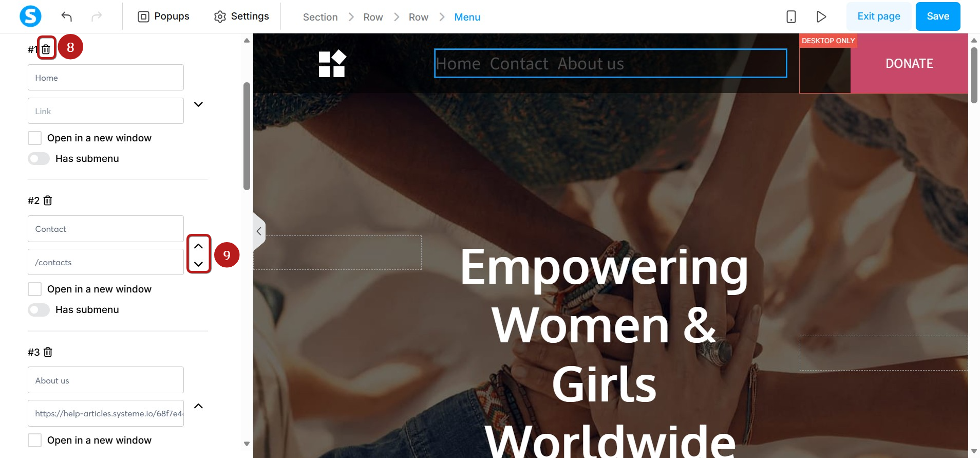The width and height of the screenshot is (980, 458).
Task: Click the redo arrow icon
Action: (97, 16)
